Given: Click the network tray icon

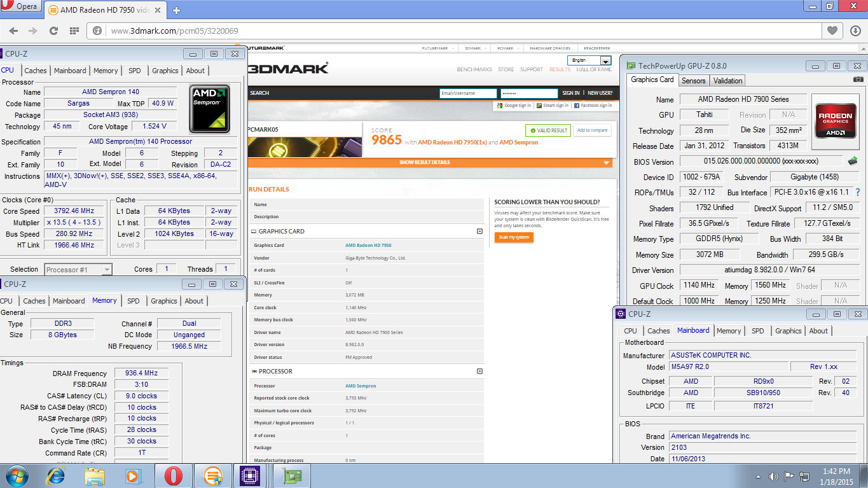Looking at the screenshot, I should [804, 477].
